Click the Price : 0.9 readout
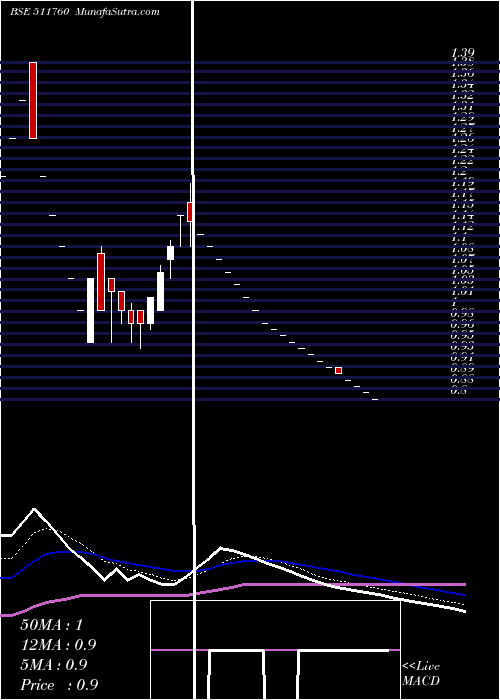500x700 pixels. click(59, 685)
